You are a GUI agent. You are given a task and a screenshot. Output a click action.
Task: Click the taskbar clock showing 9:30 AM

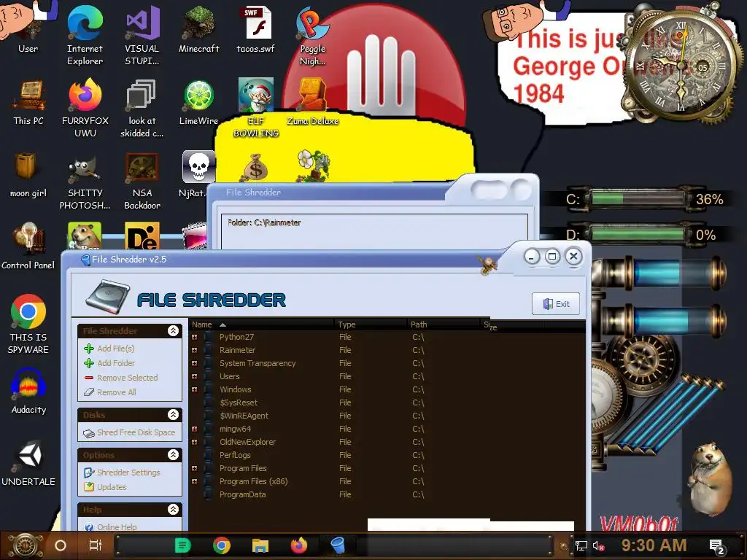point(654,545)
